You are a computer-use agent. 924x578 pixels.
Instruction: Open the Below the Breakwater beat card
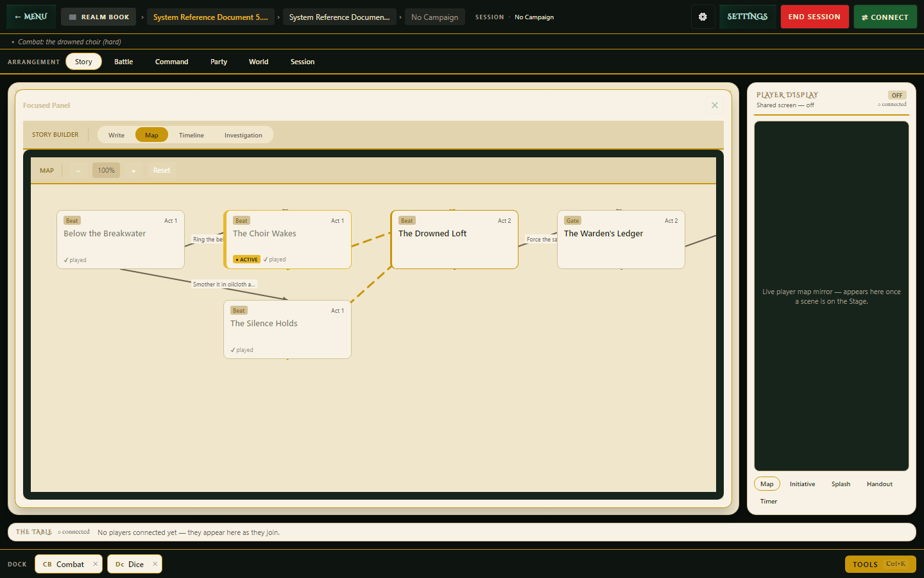pyautogui.click(x=121, y=240)
